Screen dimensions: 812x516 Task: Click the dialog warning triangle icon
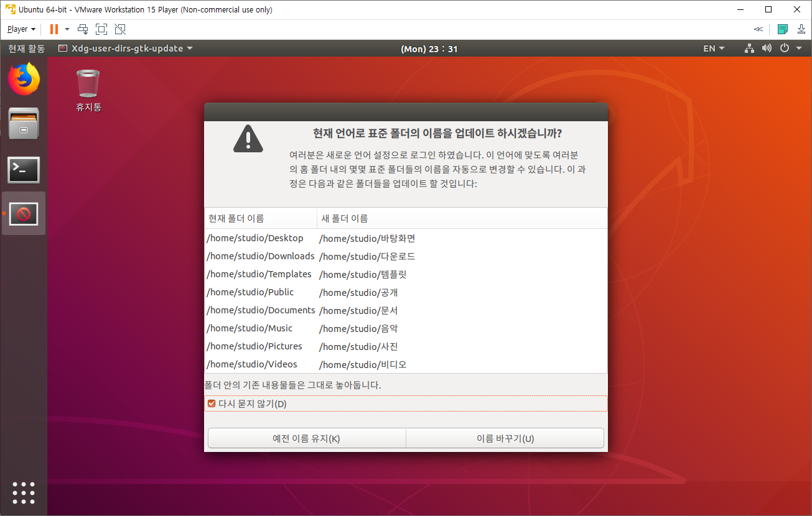coord(248,138)
